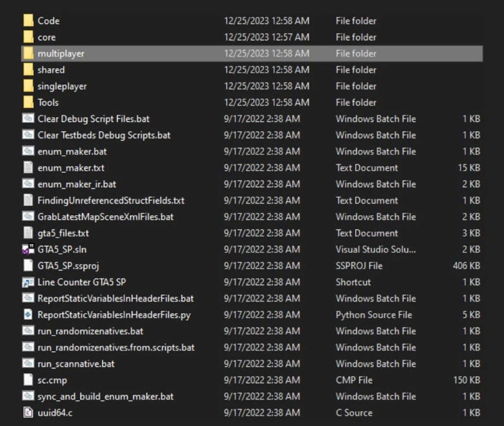Click the run_randomizenatives.bat file icon

pos(28,331)
